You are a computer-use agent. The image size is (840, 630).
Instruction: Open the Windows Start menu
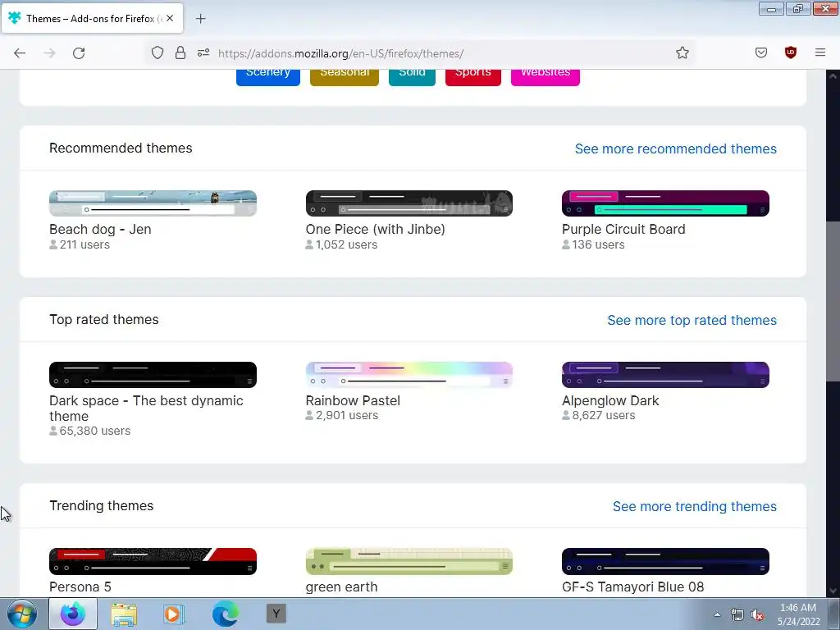(22, 614)
